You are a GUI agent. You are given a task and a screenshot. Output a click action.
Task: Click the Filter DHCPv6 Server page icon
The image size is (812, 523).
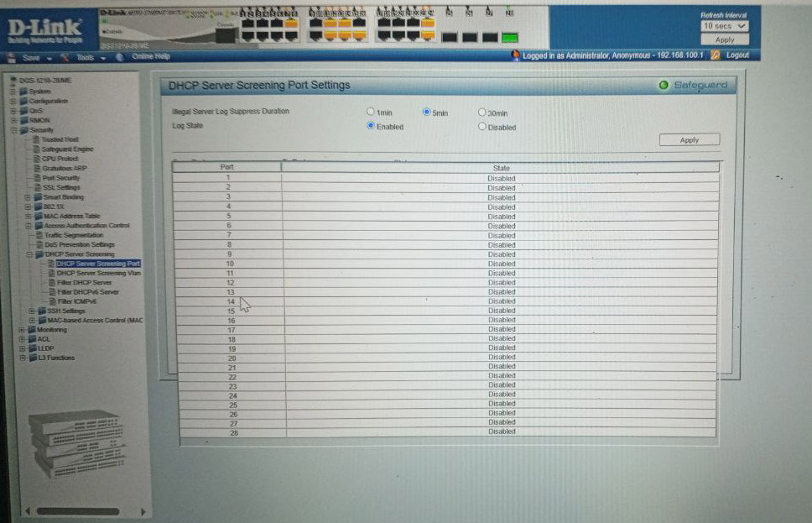(52, 292)
